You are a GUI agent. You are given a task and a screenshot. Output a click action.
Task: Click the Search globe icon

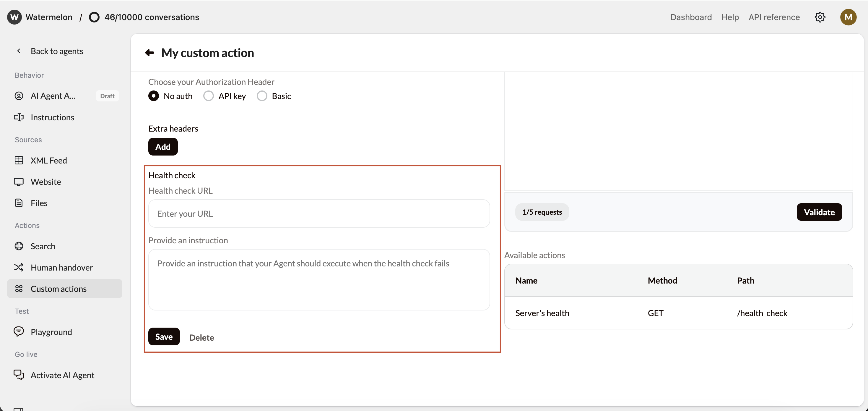coord(19,246)
